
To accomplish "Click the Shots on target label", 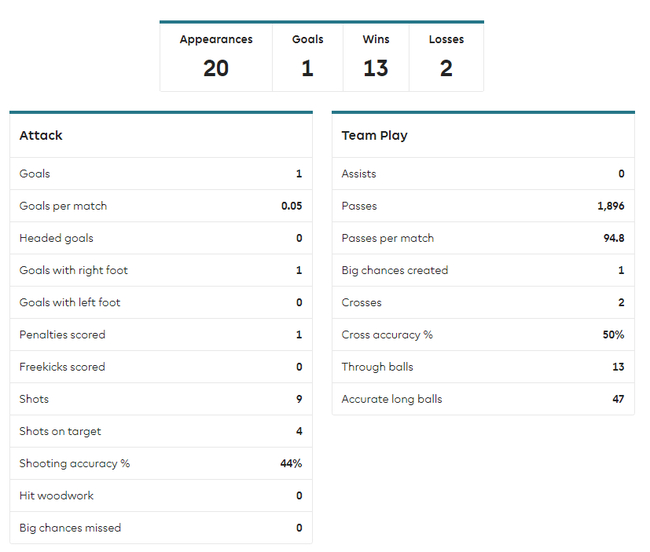I will click(60, 431).
